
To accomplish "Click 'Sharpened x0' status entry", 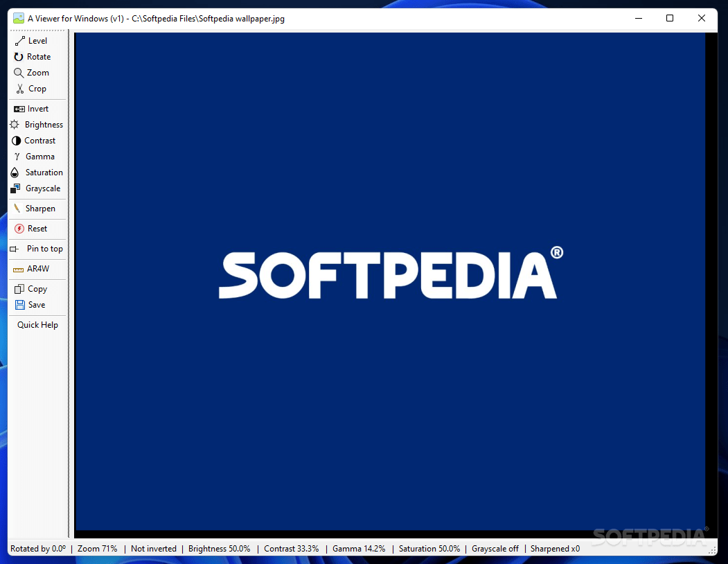I will click(x=556, y=549).
